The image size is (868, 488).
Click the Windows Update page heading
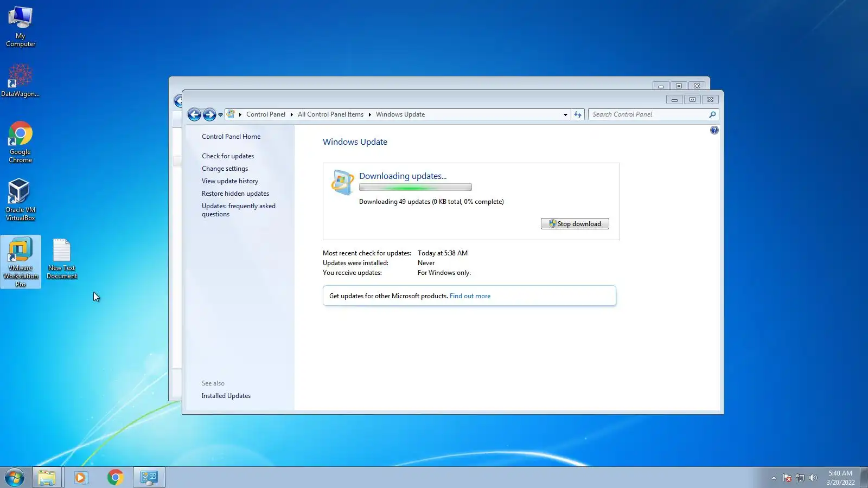(x=355, y=142)
